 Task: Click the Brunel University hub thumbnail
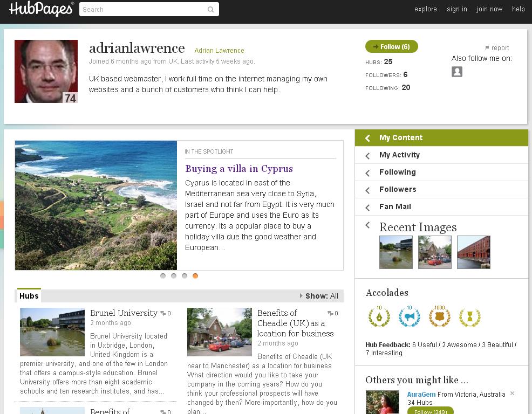52,332
